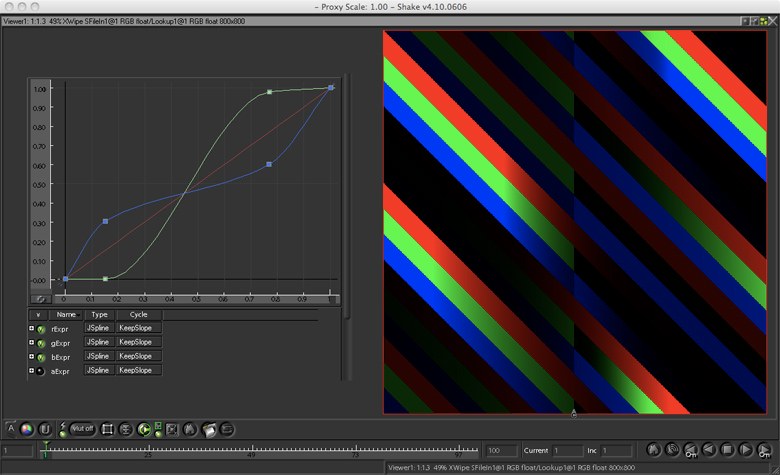The width and height of the screenshot is (780, 475).
Task: Click the 'A' icon in the viewer toolbar
Action: pyautogui.click(x=11, y=429)
